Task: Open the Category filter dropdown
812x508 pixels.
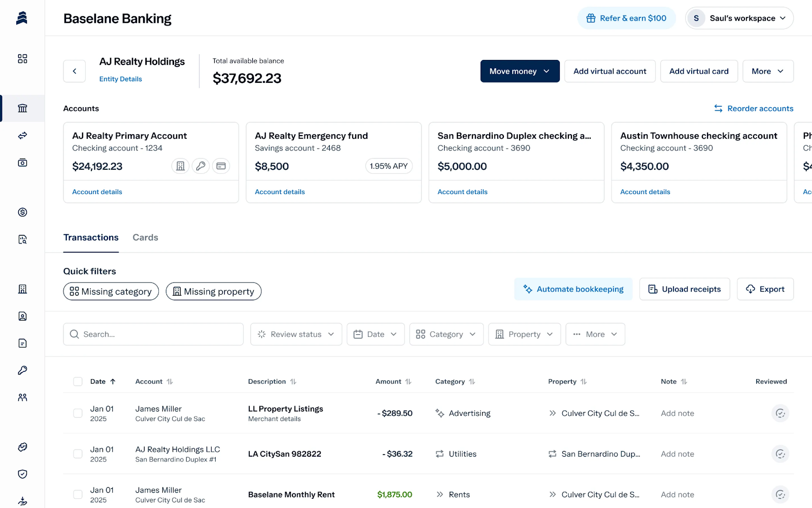Action: (446, 334)
